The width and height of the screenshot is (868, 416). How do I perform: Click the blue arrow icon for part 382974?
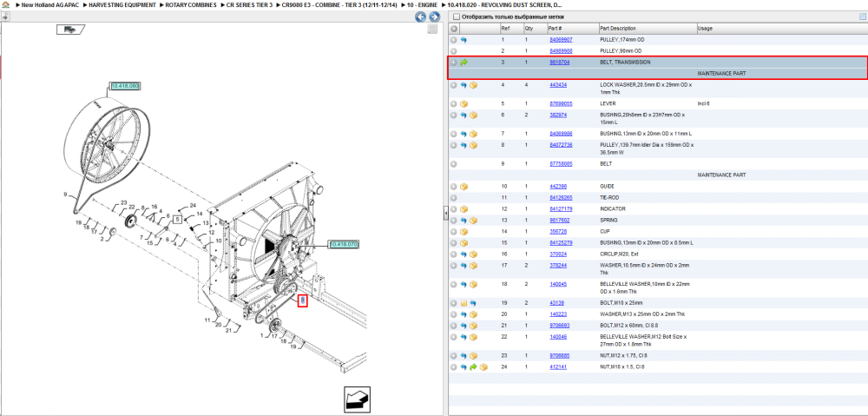click(x=464, y=116)
